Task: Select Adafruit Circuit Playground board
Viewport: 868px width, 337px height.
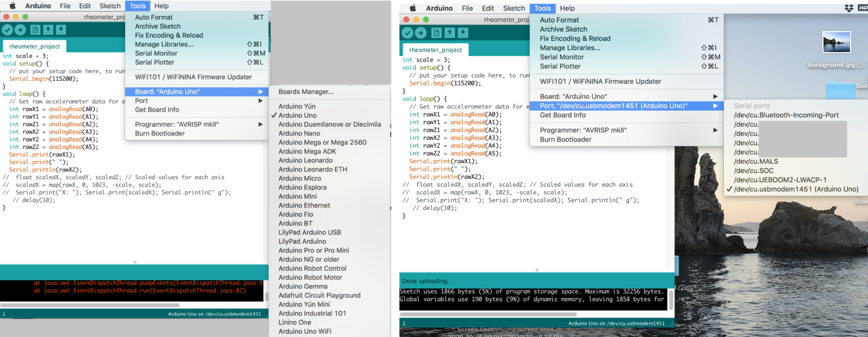Action: [330, 295]
